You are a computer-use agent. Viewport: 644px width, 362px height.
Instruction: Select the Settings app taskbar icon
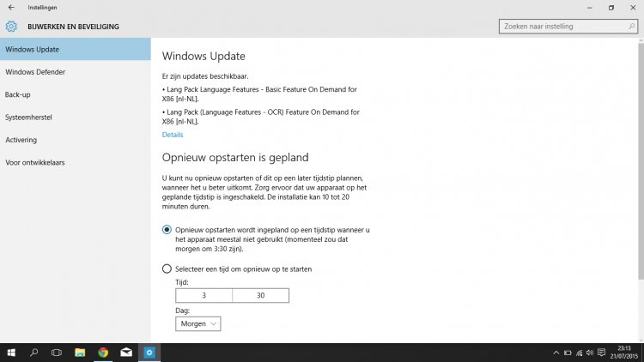pos(149,353)
